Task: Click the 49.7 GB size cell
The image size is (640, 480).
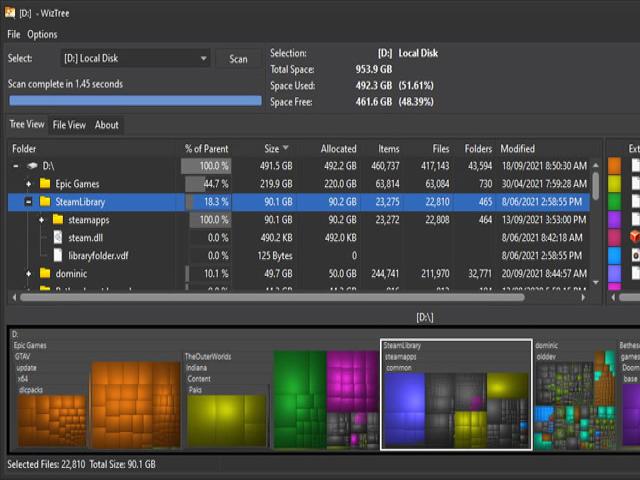Action: tap(278, 273)
